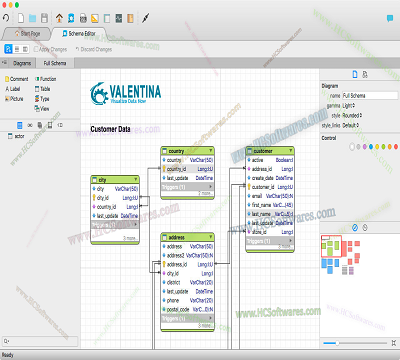
Task: Click the floppy disk save icon
Action: [44, 18]
